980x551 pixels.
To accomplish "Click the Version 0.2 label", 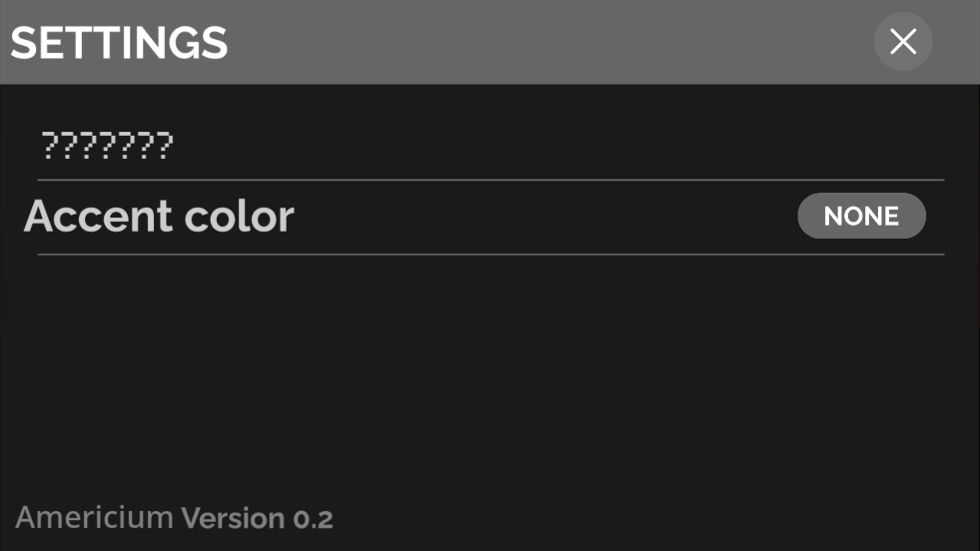I will [x=258, y=518].
